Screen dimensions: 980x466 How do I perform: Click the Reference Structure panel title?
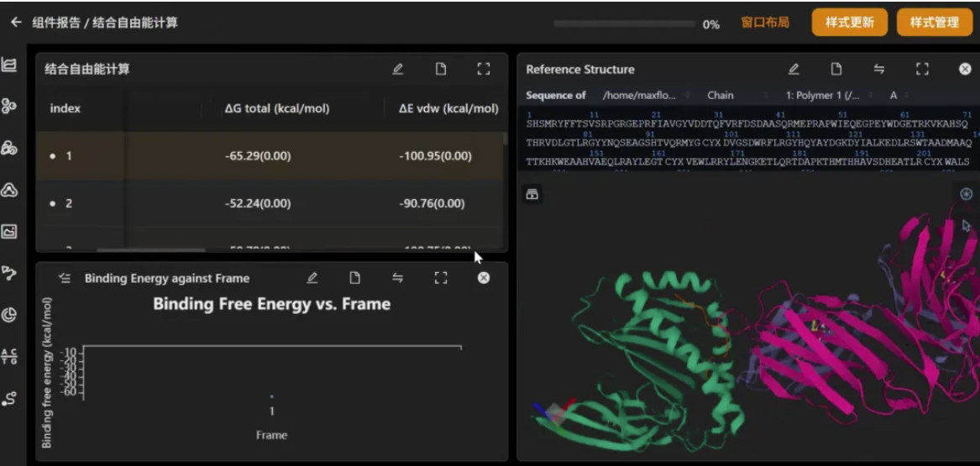tap(580, 70)
